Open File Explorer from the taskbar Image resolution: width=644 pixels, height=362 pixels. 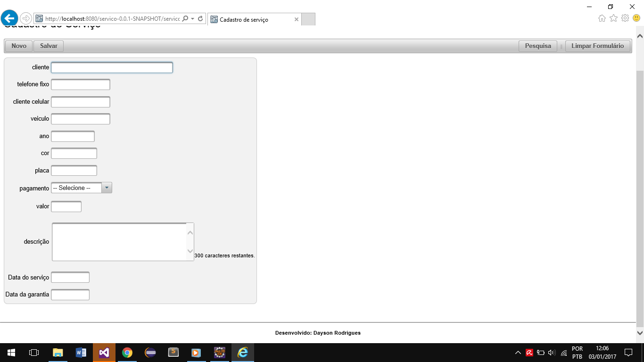click(58, 353)
